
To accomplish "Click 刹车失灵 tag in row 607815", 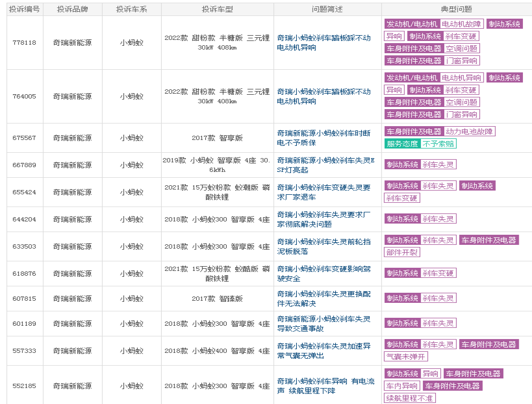I will (x=438, y=298).
